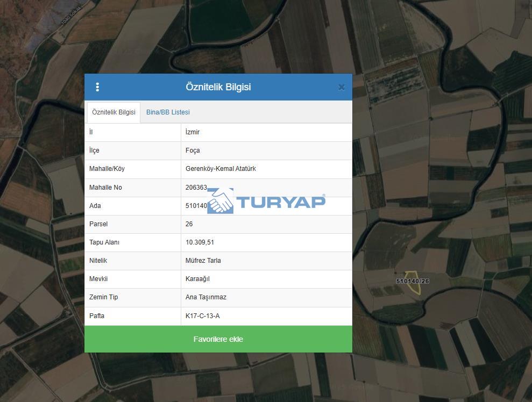Viewport: 532px width, 402px height.
Task: Click the Mevkii row label
Action: (x=98, y=279)
